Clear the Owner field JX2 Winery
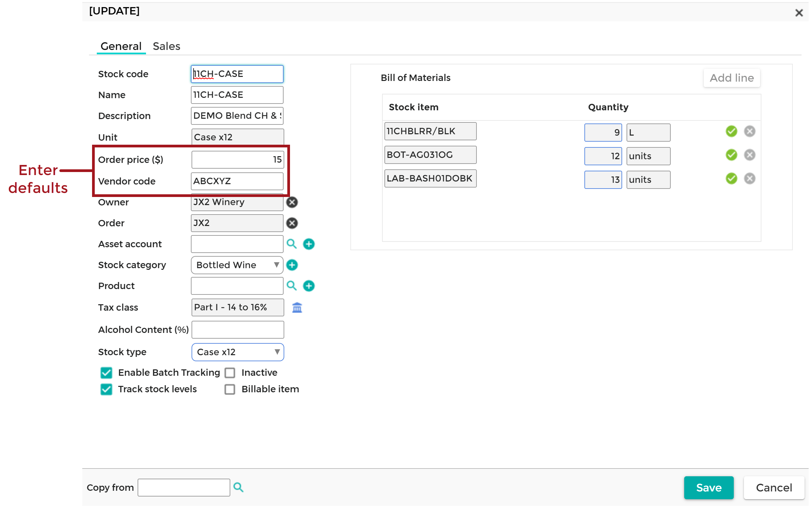Viewport: 812px width, 510px height. click(292, 202)
